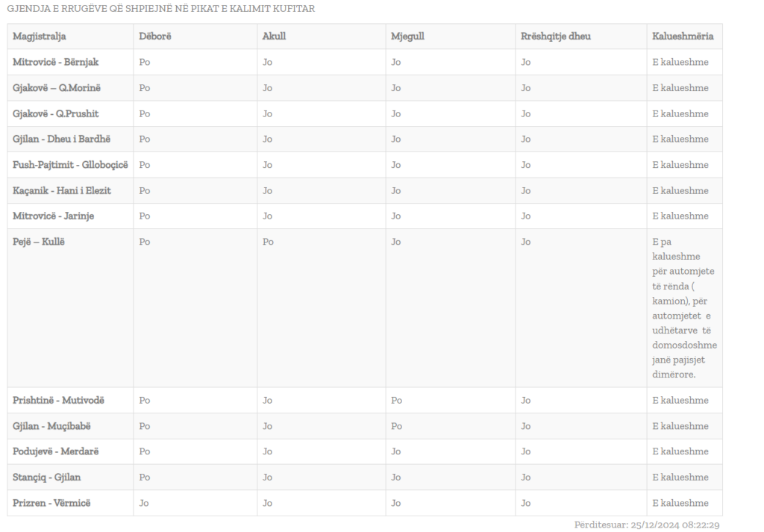This screenshot has height=532, width=764.
Task: Select the Gjakovë – Q.Morinë road entry
Action: pos(57,88)
